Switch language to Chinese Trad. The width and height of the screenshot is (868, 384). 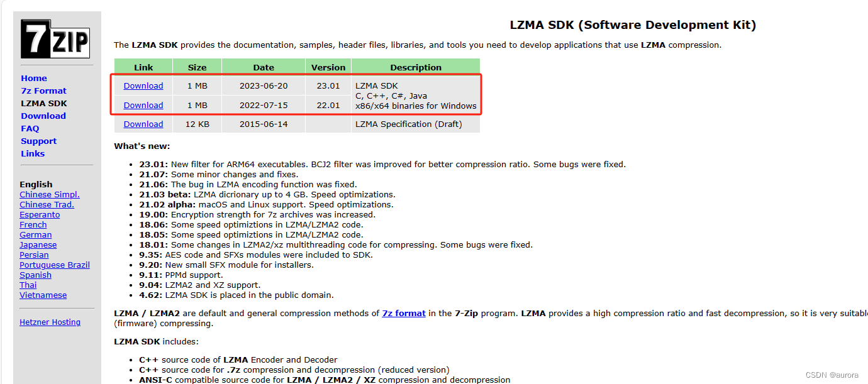pos(47,204)
